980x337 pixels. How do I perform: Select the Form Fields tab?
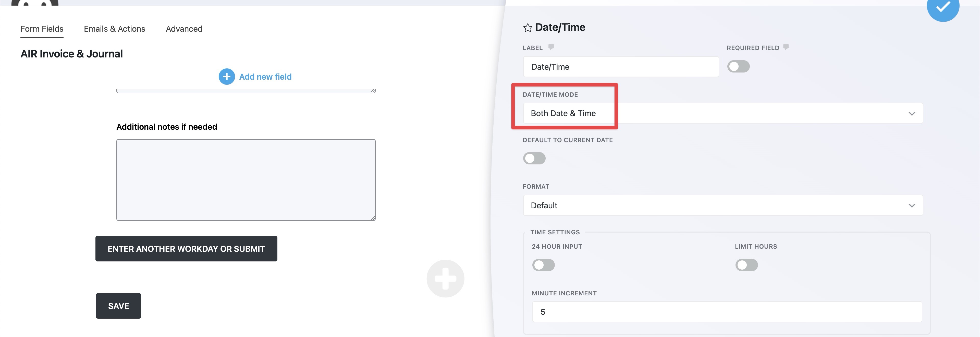click(42, 29)
